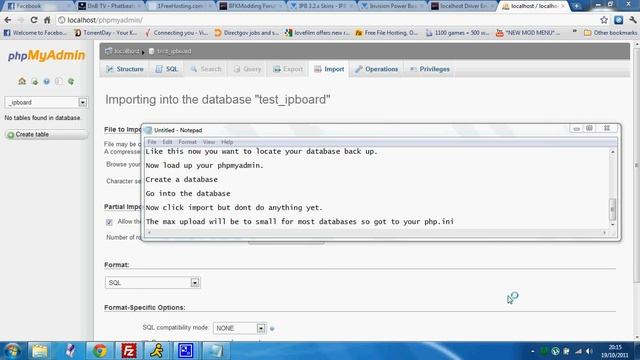
Task: Click the phpMyAdmin Home icon
Action: point(22,81)
